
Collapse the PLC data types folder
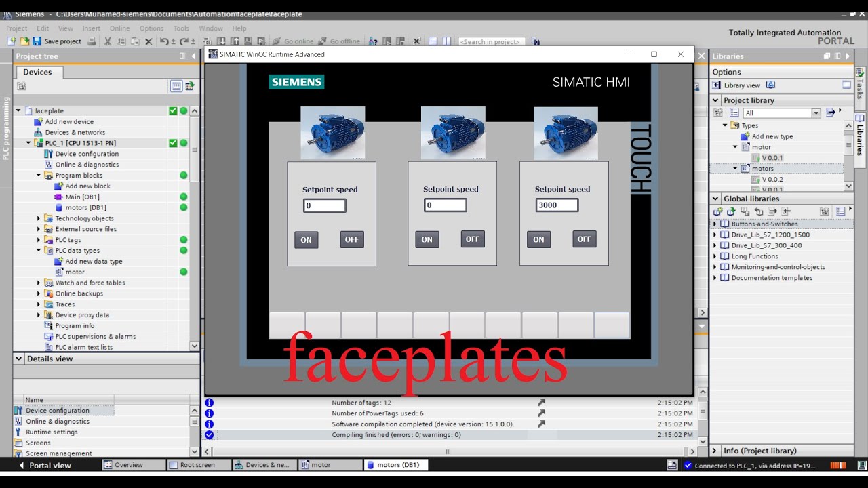tap(39, 251)
